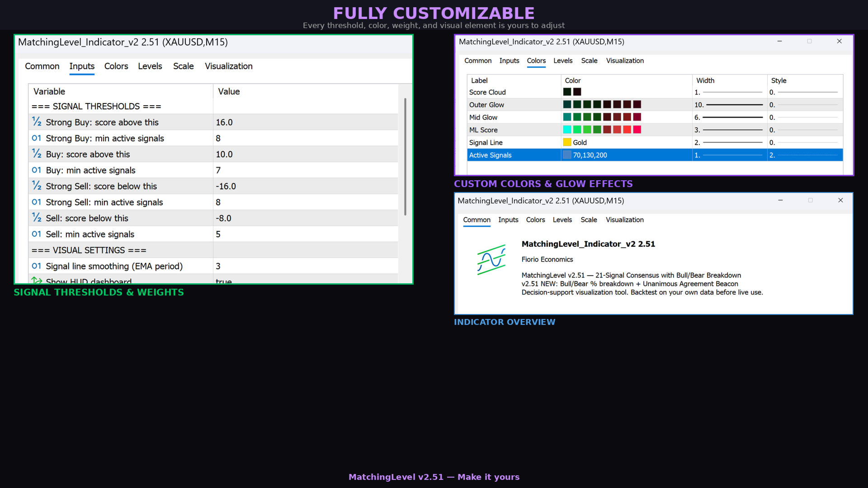Screen dimensions: 868x488
Task: Open the Active Signals style selector
Action: (804, 155)
